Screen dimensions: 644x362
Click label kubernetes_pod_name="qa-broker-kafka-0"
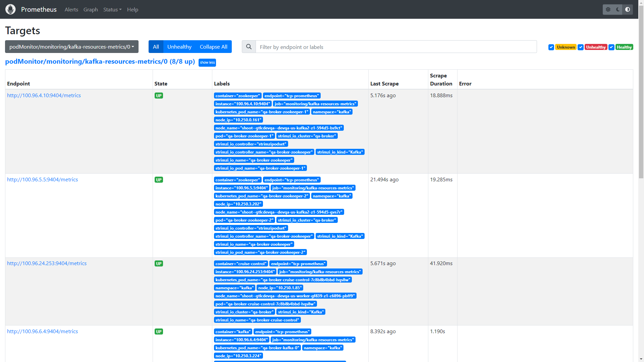(x=257, y=348)
